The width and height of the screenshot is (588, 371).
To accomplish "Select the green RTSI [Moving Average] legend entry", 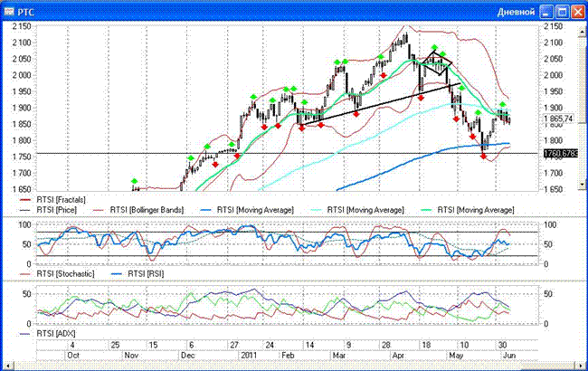I will click(x=469, y=210).
